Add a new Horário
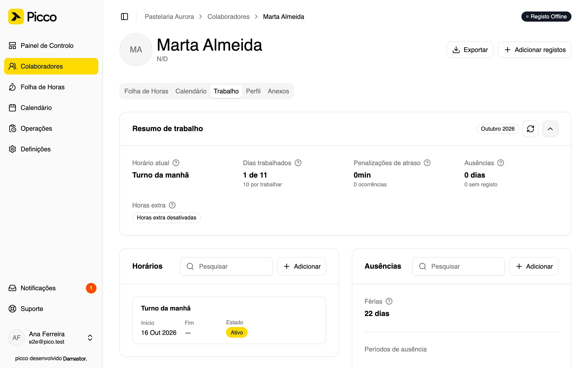Image resolution: width=588 pixels, height=368 pixels. pyautogui.click(x=301, y=266)
